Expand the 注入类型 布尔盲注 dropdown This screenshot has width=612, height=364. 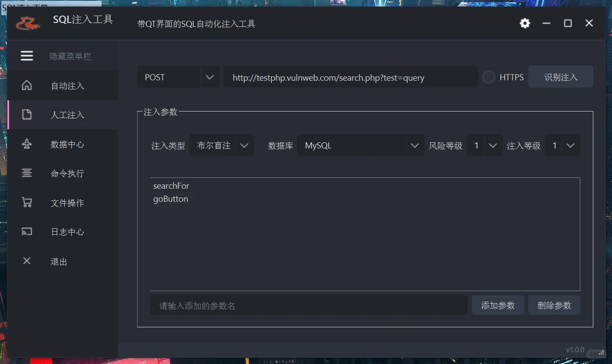pos(222,145)
